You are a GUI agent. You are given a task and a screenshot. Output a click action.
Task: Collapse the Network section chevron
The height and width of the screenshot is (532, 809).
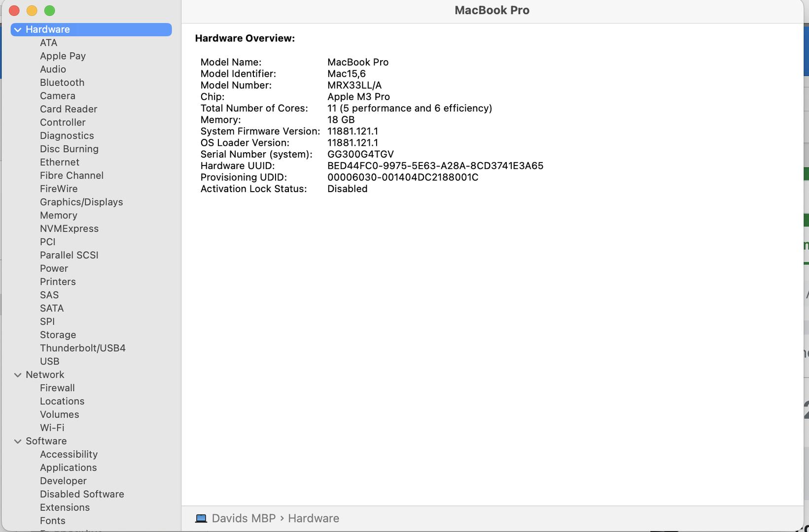click(18, 375)
